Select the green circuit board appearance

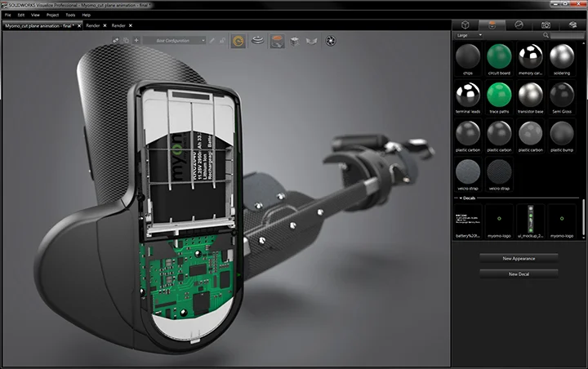click(498, 57)
